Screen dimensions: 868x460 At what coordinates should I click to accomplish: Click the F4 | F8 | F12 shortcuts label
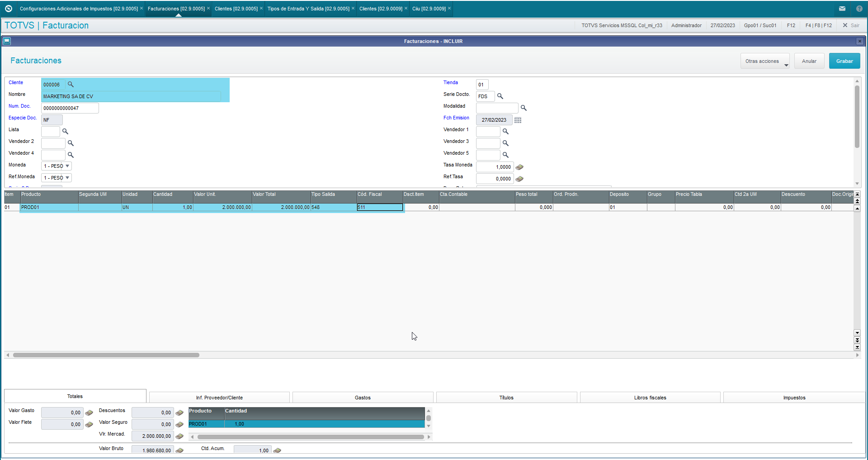tap(819, 25)
